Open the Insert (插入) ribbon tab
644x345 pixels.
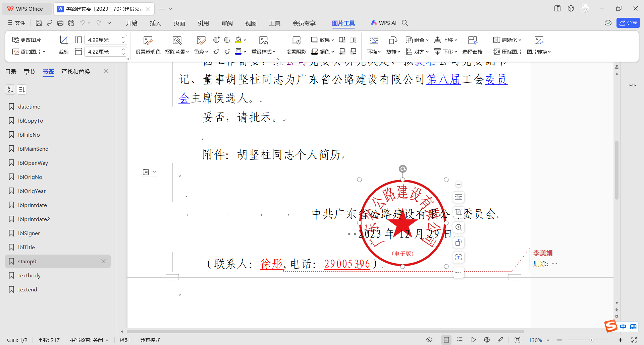[x=155, y=23]
